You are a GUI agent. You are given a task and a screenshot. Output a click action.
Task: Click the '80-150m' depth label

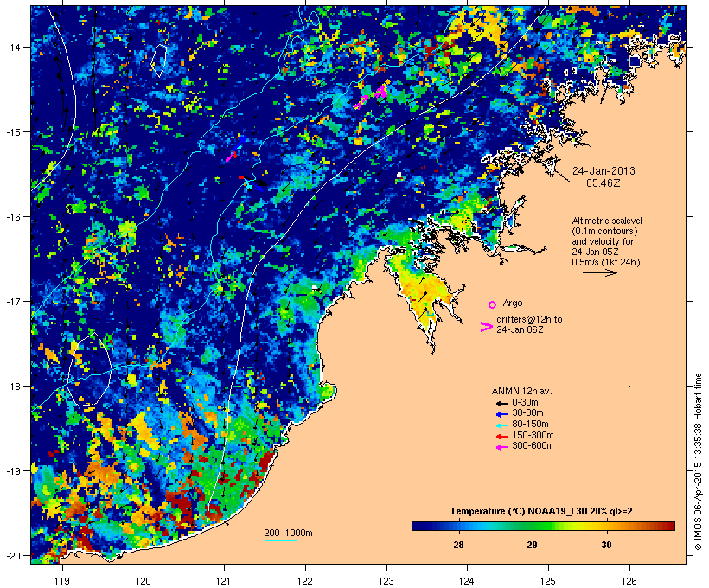(x=530, y=425)
